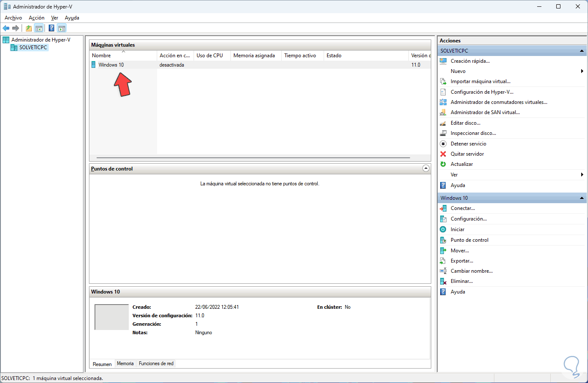Click the Iniciar power icon
This screenshot has width=588, height=383.
click(x=443, y=229)
